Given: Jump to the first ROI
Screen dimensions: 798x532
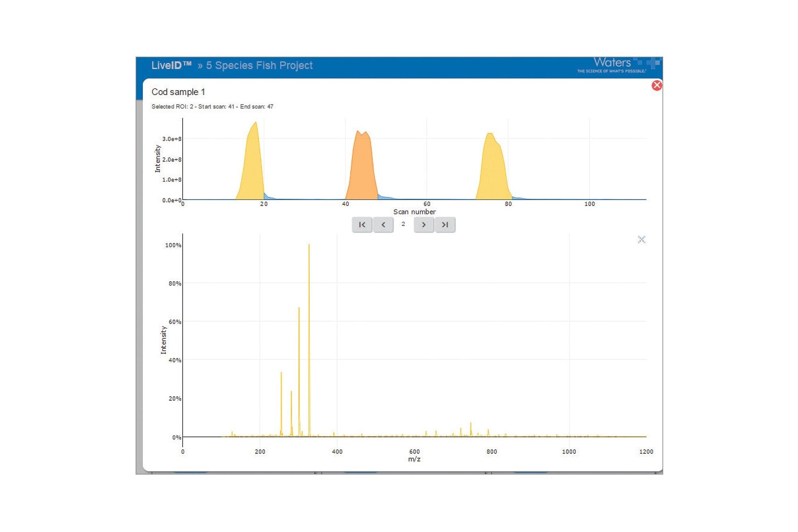Looking at the screenshot, I should pos(362,225).
